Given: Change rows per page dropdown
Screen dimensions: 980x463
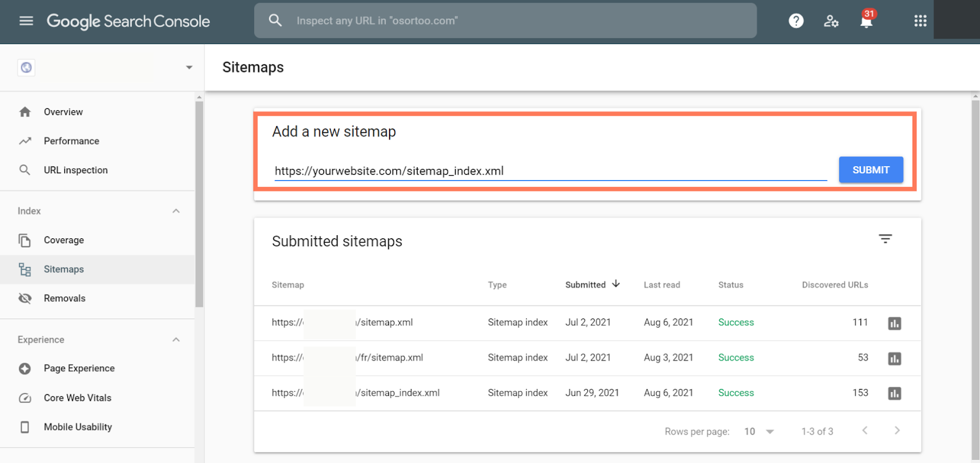Looking at the screenshot, I should (759, 432).
